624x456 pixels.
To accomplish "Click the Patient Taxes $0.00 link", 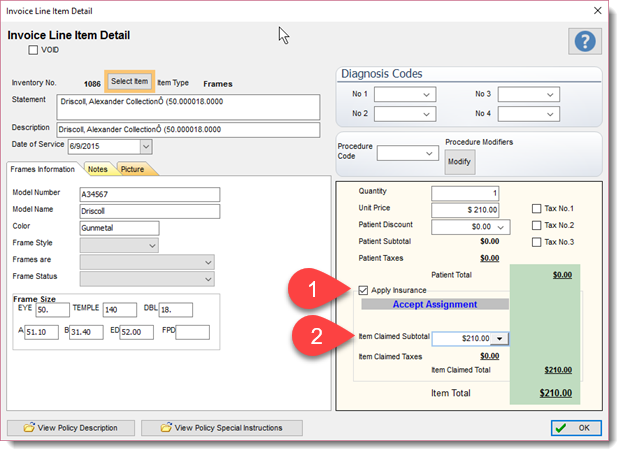I will [x=489, y=258].
